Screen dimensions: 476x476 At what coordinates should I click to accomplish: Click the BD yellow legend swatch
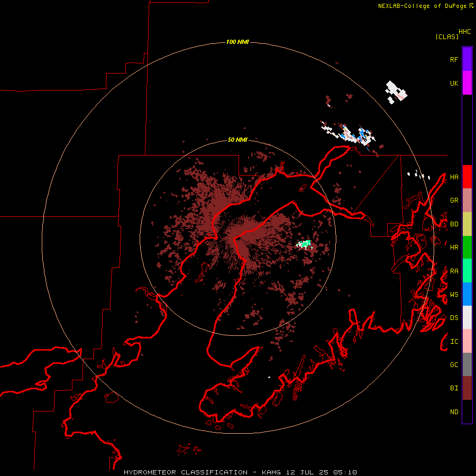coord(467,224)
